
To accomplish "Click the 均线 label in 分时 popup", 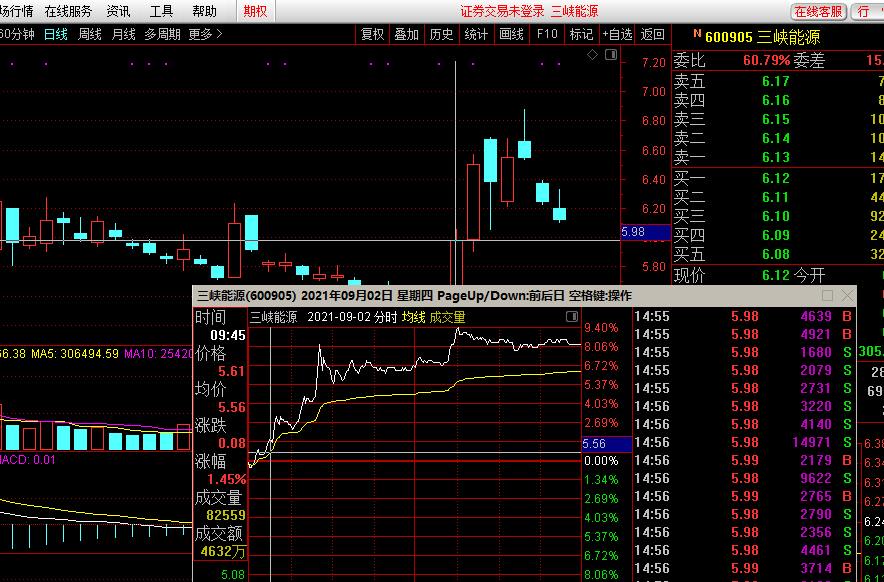I will 413,317.
